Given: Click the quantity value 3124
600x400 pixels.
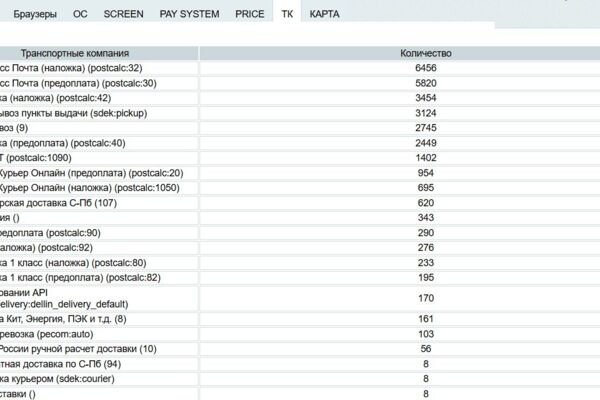Looking at the screenshot, I should coord(426,113).
